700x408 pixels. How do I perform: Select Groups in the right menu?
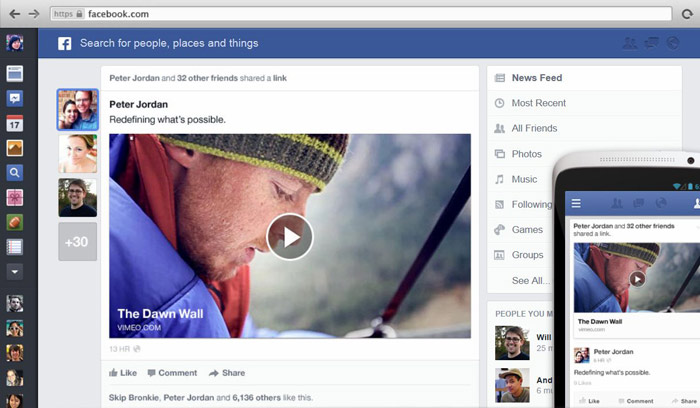521,255
